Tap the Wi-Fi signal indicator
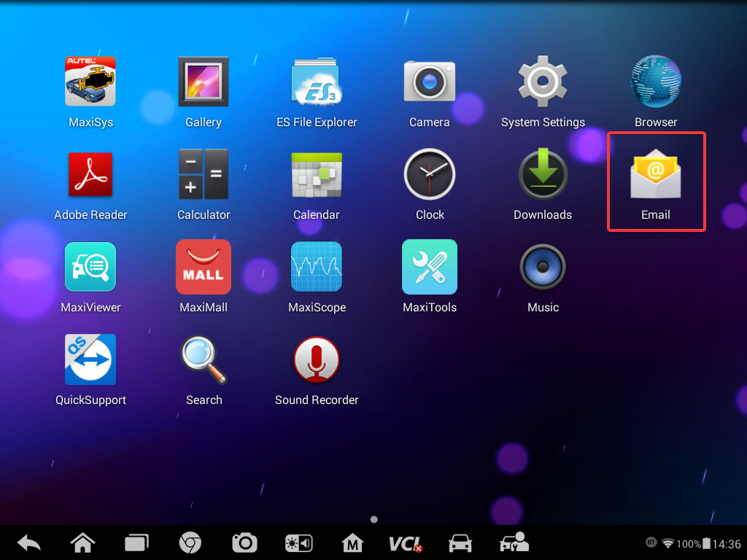The image size is (747, 560). coord(668,543)
